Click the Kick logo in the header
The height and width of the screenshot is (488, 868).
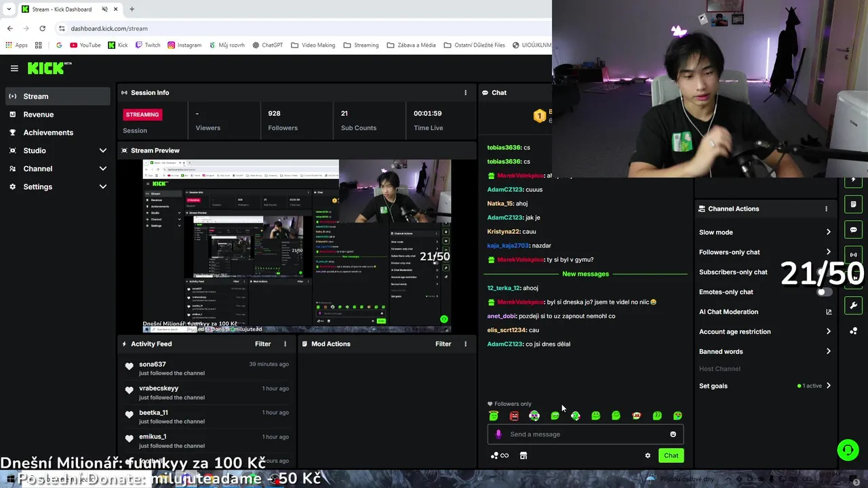pyautogui.click(x=49, y=68)
